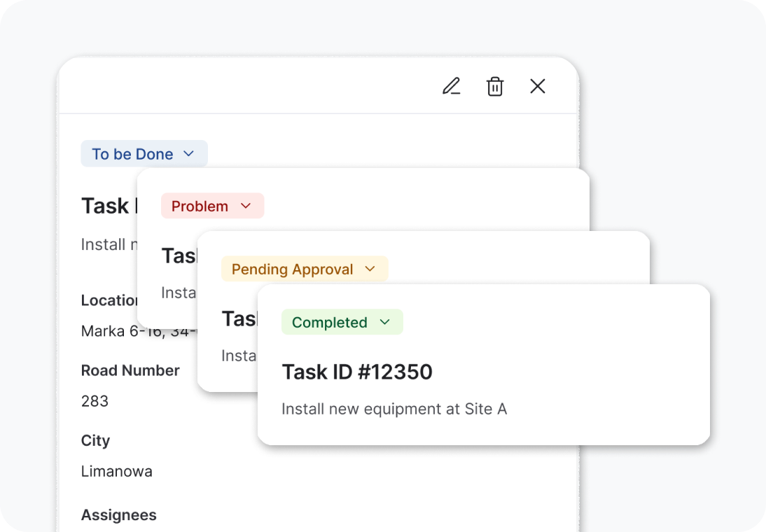Screen dimensions: 766x532
Task: Select the city value Limanowa
Action: click(x=117, y=471)
